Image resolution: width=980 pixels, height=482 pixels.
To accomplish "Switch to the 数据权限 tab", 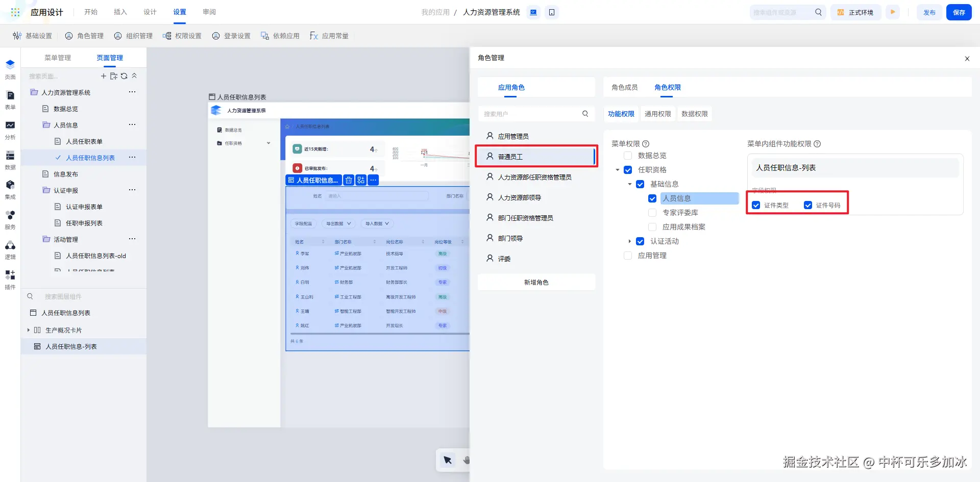I will point(695,114).
